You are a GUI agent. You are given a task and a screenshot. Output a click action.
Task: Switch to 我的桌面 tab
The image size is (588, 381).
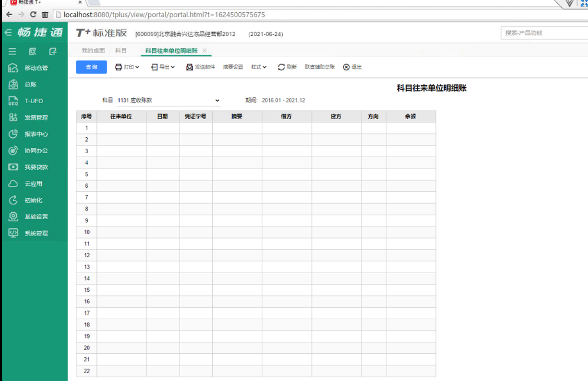coord(93,50)
